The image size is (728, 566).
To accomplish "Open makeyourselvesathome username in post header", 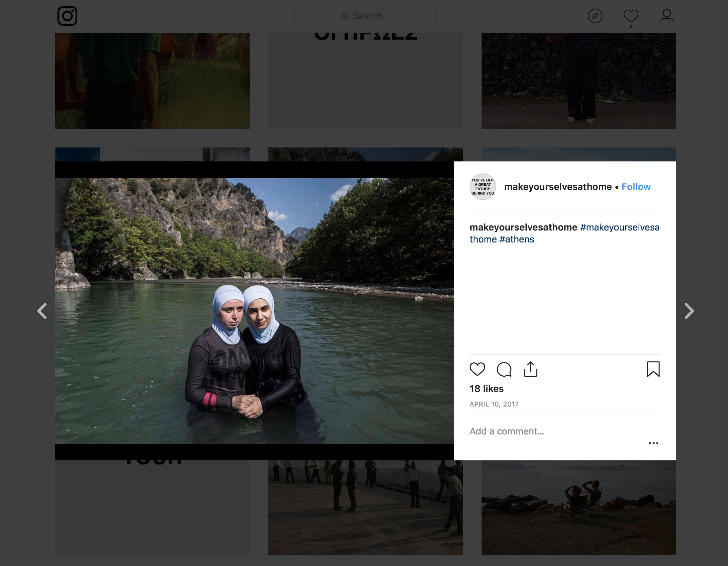I will coord(558,187).
